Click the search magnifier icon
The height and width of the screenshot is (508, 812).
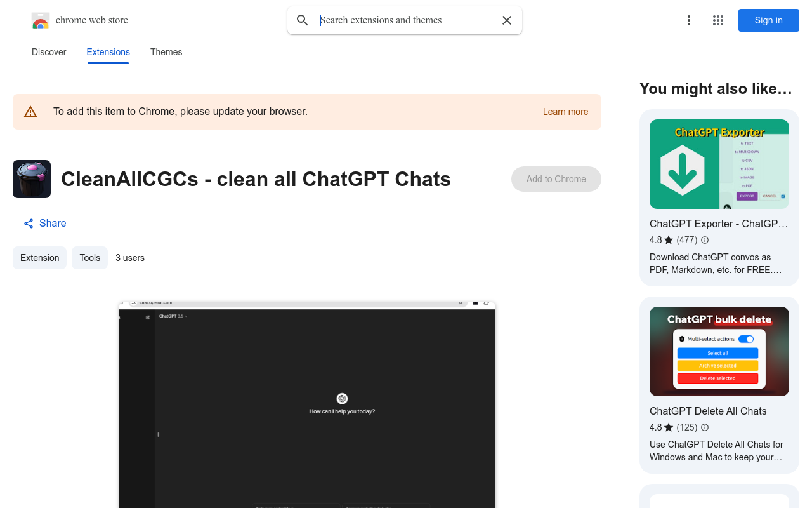coord(302,20)
